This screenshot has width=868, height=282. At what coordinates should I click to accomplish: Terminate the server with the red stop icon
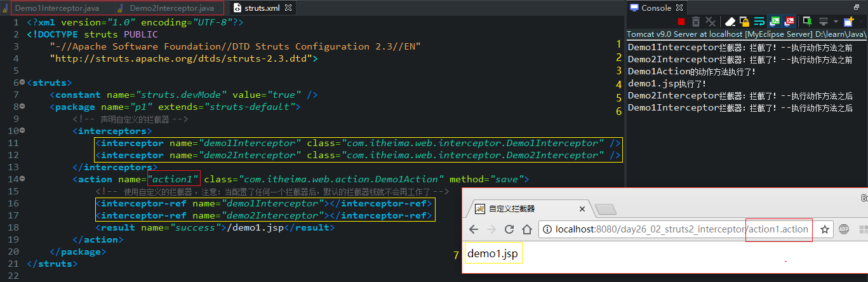click(681, 22)
